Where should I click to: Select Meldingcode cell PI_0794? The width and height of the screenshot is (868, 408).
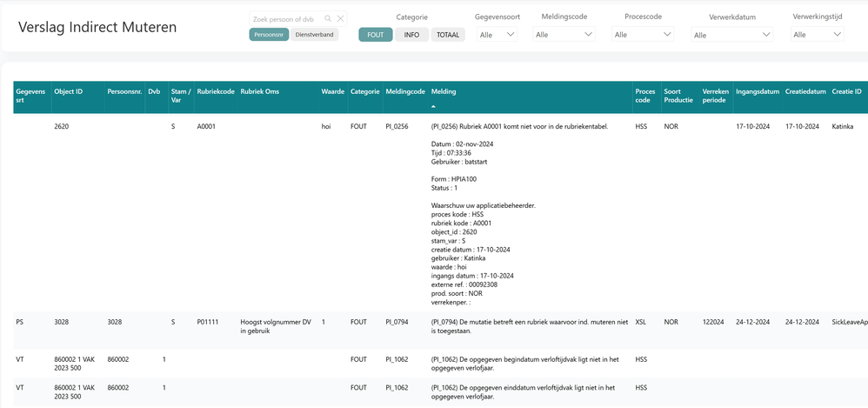coord(397,322)
